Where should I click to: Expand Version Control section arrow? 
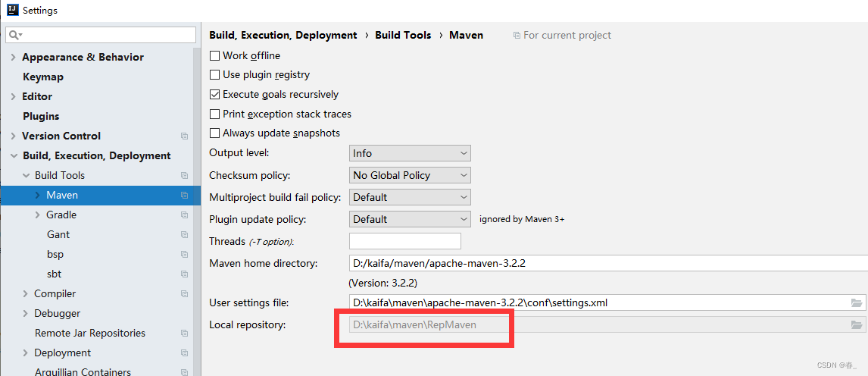[x=14, y=136]
